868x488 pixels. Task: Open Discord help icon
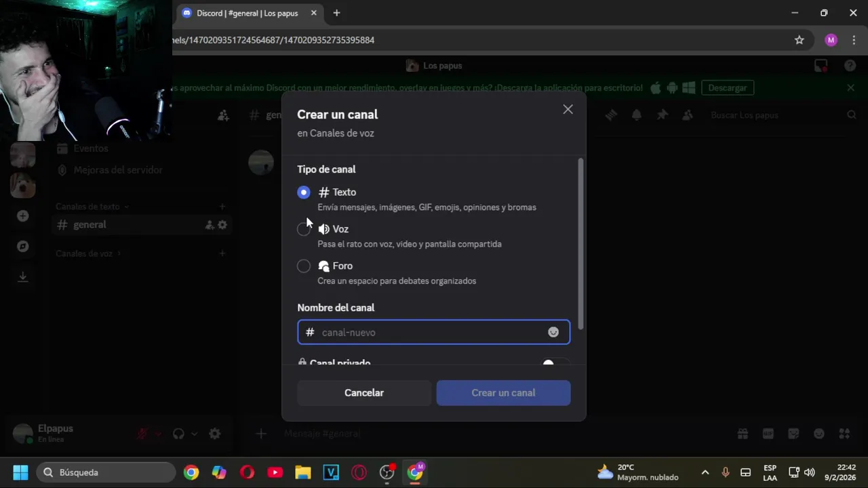coord(850,66)
